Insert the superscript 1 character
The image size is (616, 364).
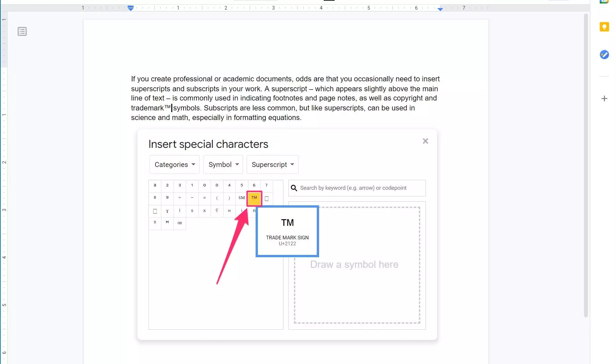[192, 185]
